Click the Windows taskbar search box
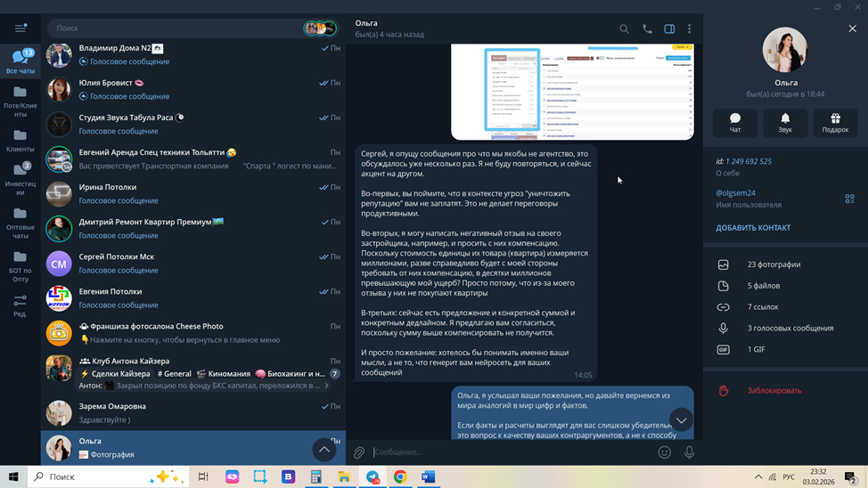The width and height of the screenshot is (868, 488). (109, 476)
